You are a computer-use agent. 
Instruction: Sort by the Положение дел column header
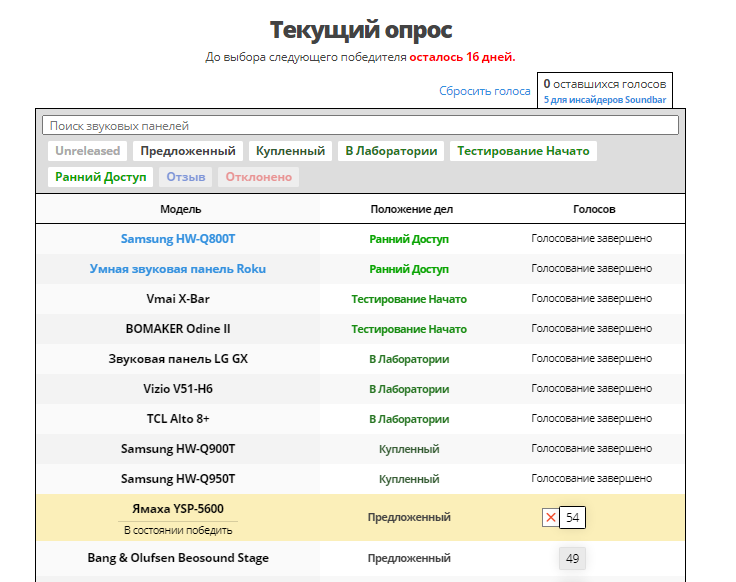411,209
